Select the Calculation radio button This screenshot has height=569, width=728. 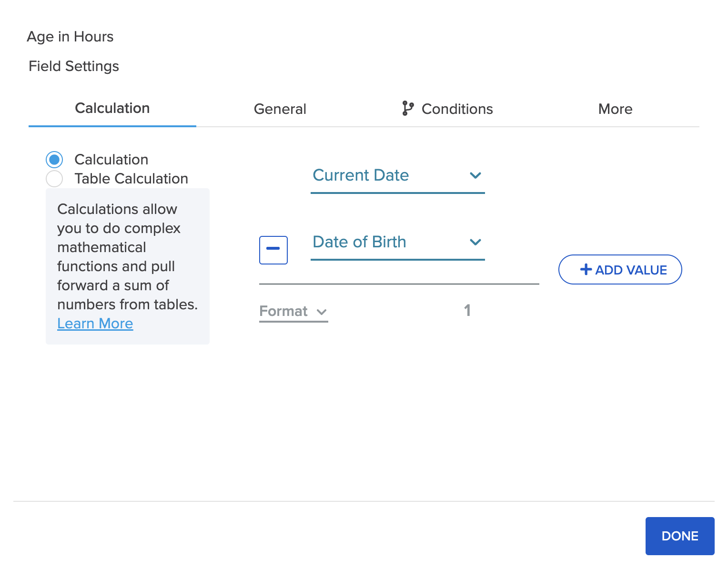[54, 160]
